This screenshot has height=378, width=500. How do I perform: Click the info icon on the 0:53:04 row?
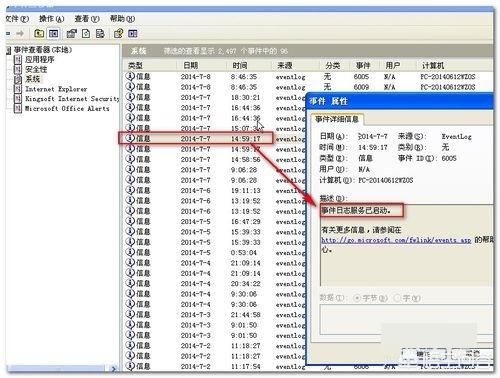[x=130, y=252]
